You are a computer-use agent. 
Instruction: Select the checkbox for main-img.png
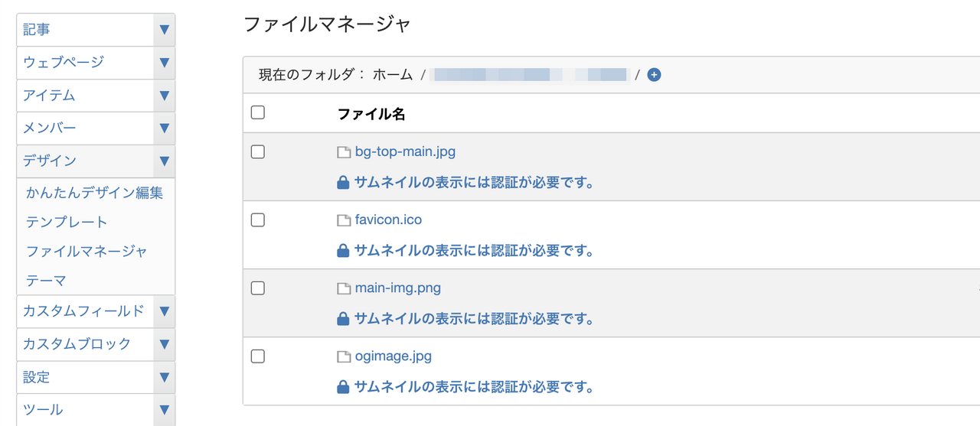[x=258, y=288]
